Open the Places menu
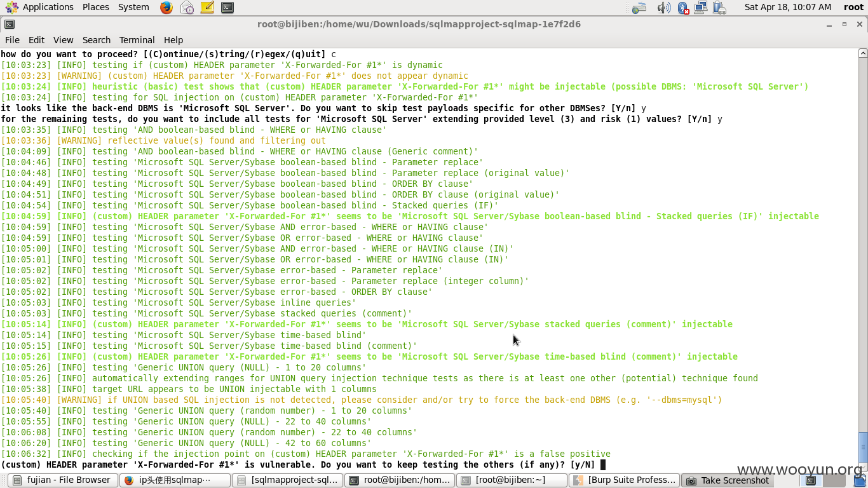868x488 pixels. tap(96, 7)
